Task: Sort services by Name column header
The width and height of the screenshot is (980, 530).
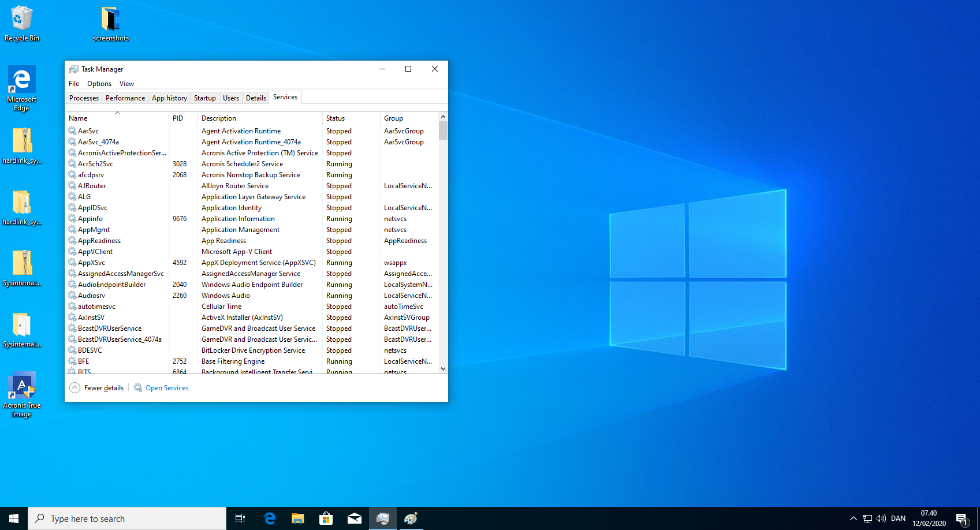Action: (x=78, y=118)
